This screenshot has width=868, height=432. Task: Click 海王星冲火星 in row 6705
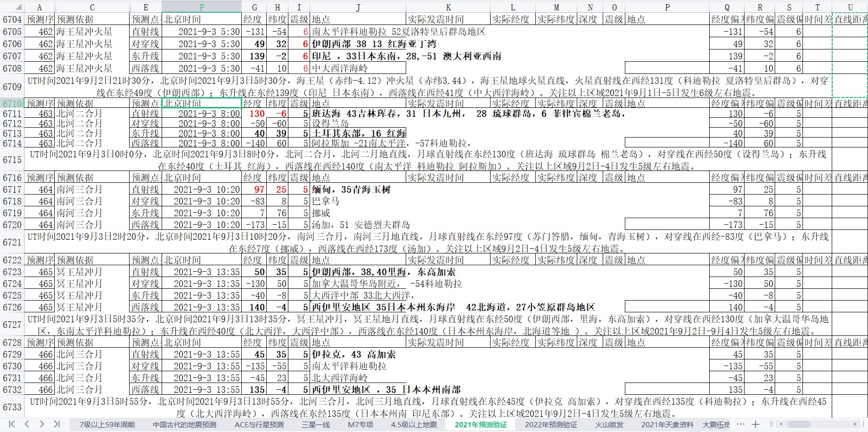(x=92, y=32)
